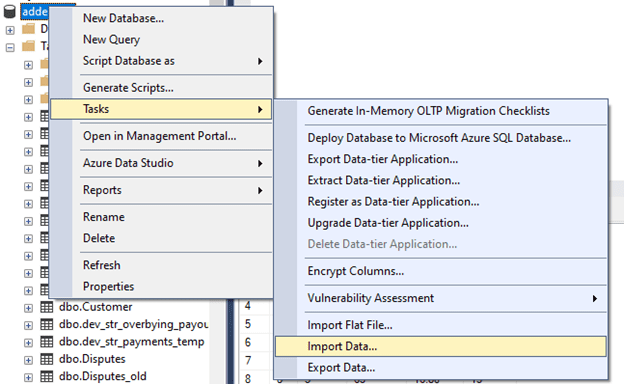Select the dbo.Disputes_old tree item
The image size is (624, 384).
[103, 376]
